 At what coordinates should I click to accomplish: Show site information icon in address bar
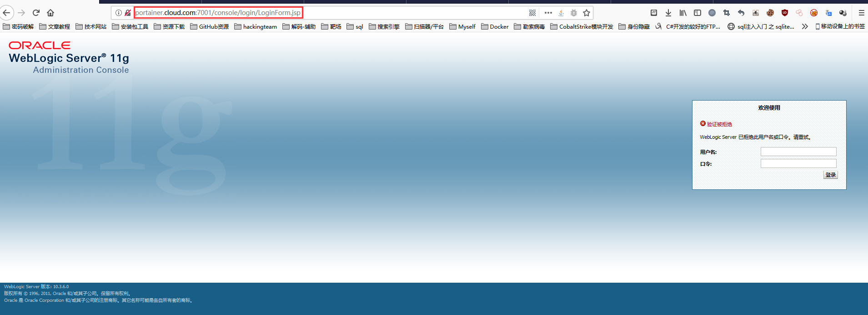[118, 13]
